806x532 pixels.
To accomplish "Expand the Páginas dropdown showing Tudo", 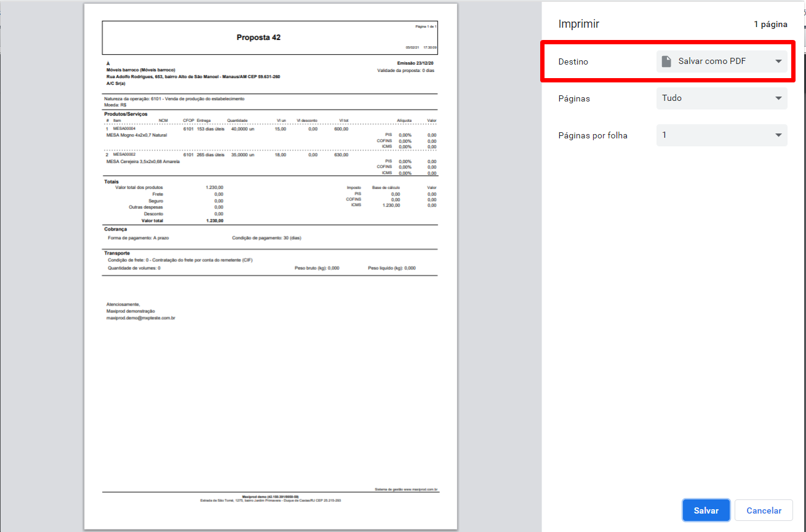I will (722, 98).
